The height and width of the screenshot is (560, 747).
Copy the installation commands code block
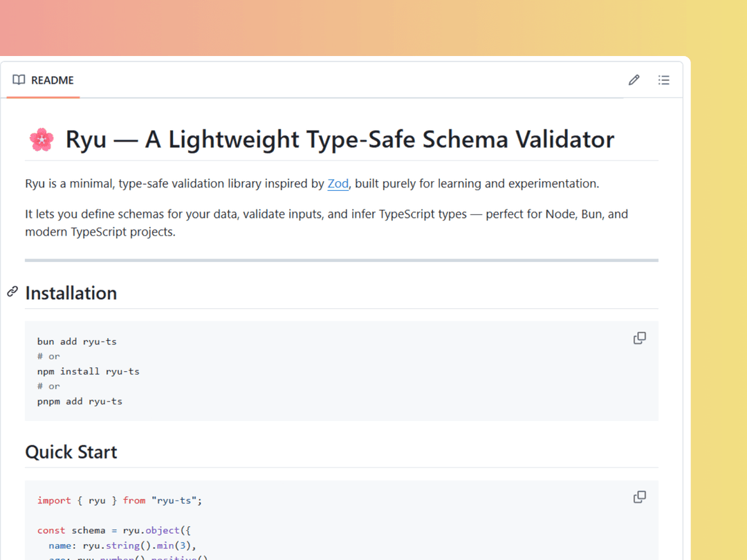tap(640, 338)
